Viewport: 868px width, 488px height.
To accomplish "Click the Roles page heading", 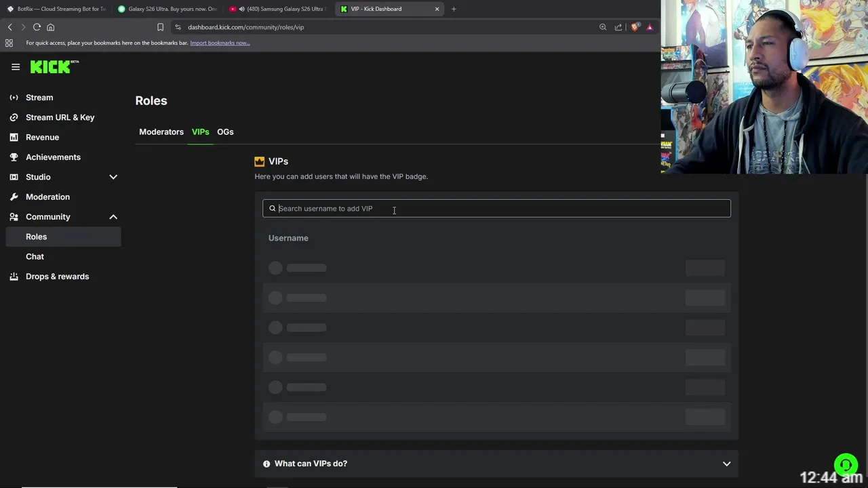I will coord(151,100).
